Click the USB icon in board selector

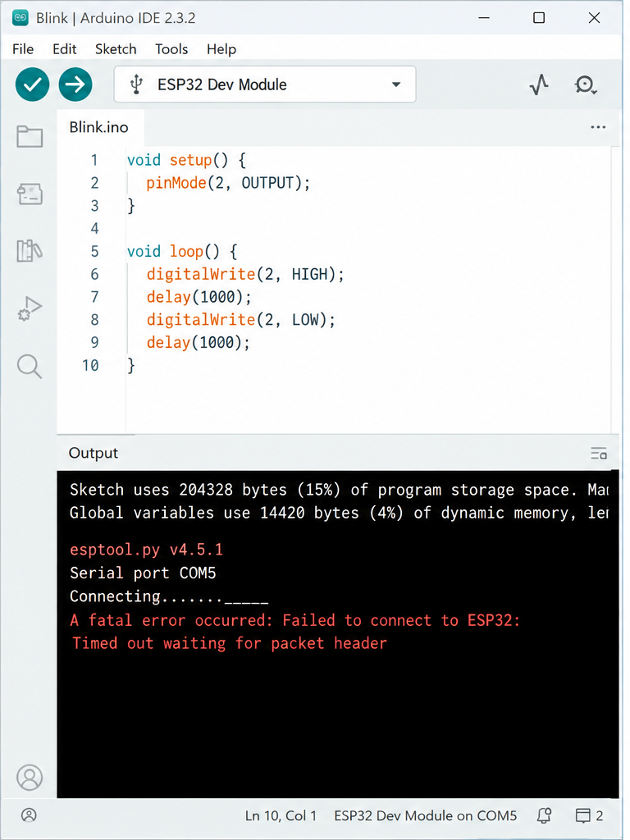137,84
